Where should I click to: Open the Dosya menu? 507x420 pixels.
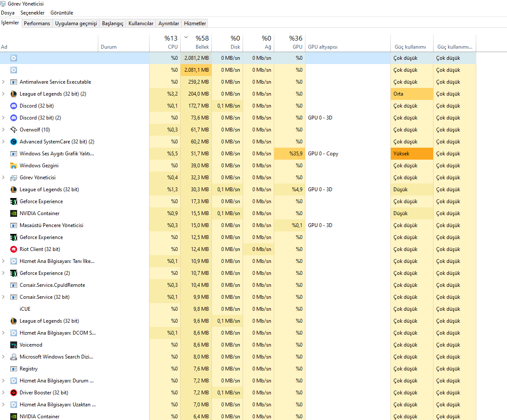coord(8,13)
